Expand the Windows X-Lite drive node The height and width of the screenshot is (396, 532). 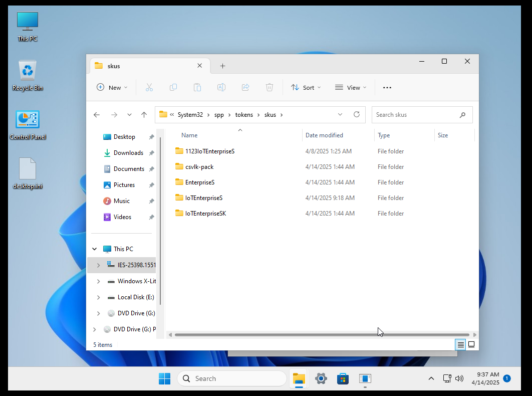coord(98,281)
